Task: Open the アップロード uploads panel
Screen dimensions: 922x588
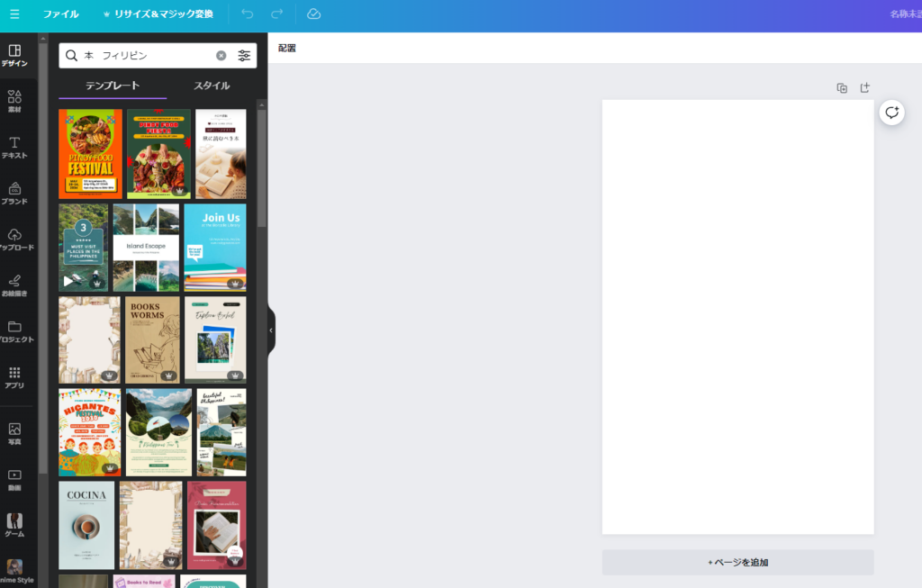Action: click(x=14, y=240)
